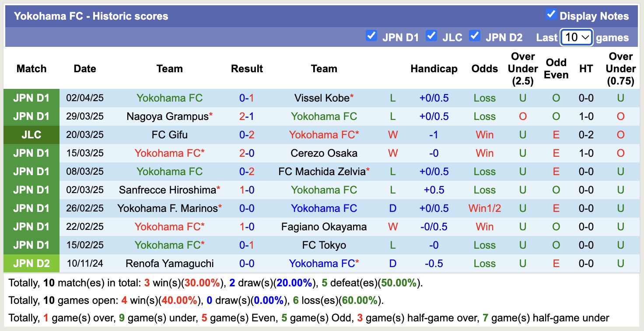Click the JPN D1 badge beside FC Machida Zelvia game
Screen dimensions: 644x331
[31, 172]
